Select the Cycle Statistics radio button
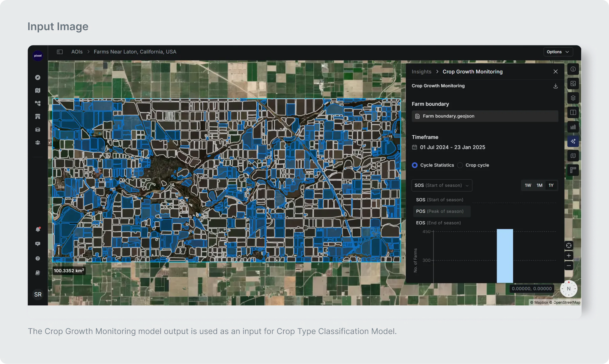This screenshot has height=364, width=609. (x=415, y=165)
